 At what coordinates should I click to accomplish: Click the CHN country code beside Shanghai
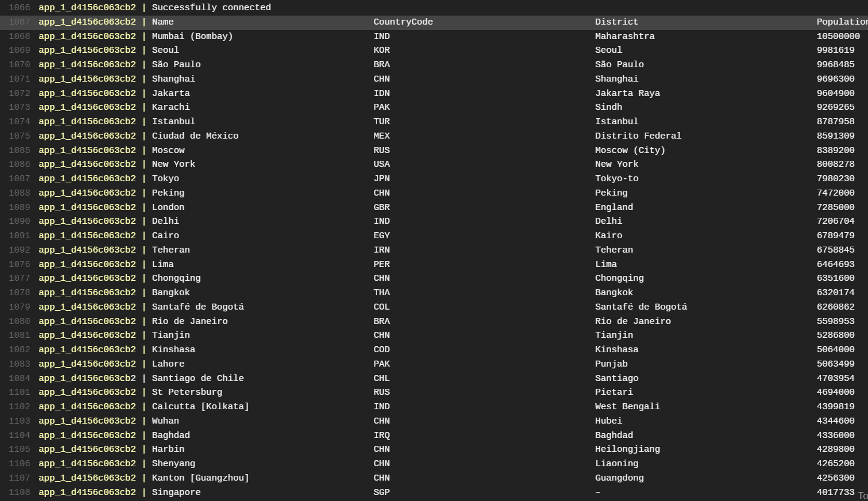click(x=382, y=79)
